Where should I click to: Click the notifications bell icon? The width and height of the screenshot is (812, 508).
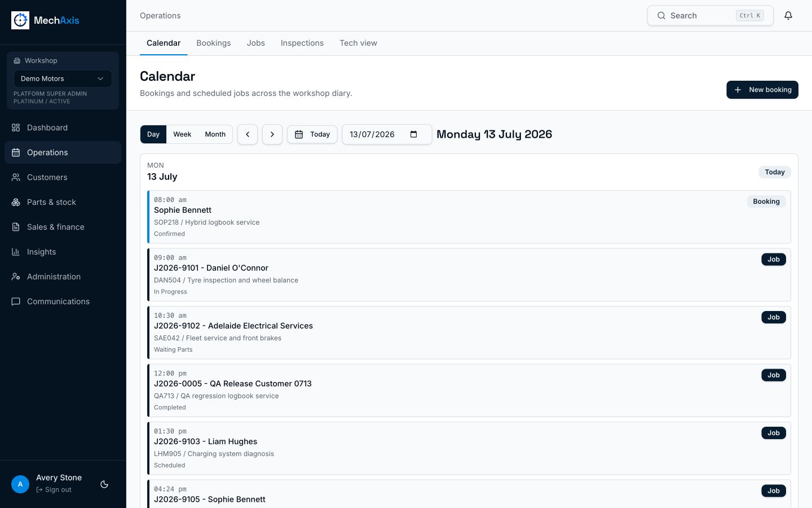(x=788, y=16)
